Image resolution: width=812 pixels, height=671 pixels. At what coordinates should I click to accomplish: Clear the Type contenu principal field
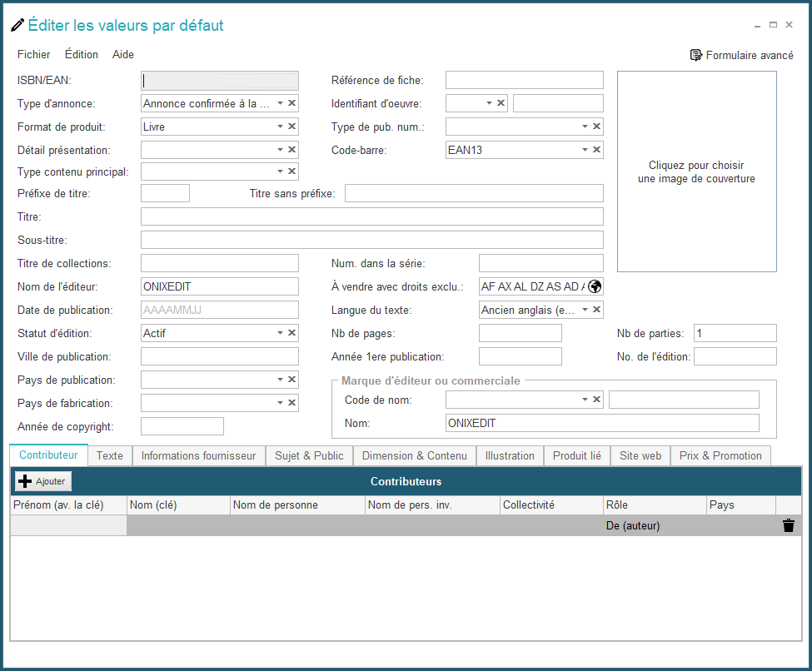coord(292,171)
